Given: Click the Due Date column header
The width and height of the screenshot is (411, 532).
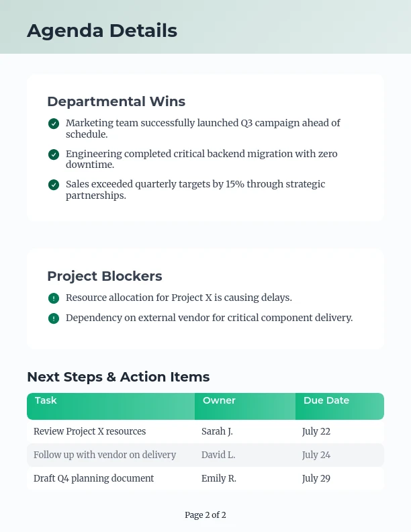Looking at the screenshot, I should (x=326, y=401).
